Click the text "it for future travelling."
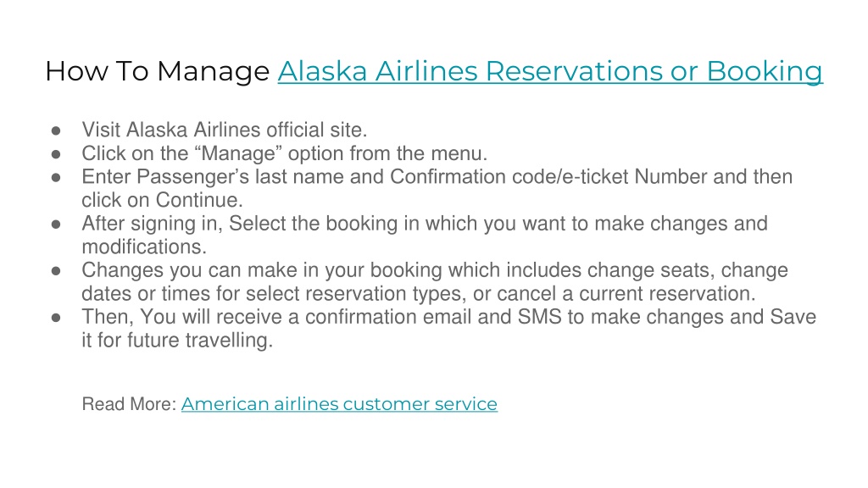 tap(178, 341)
